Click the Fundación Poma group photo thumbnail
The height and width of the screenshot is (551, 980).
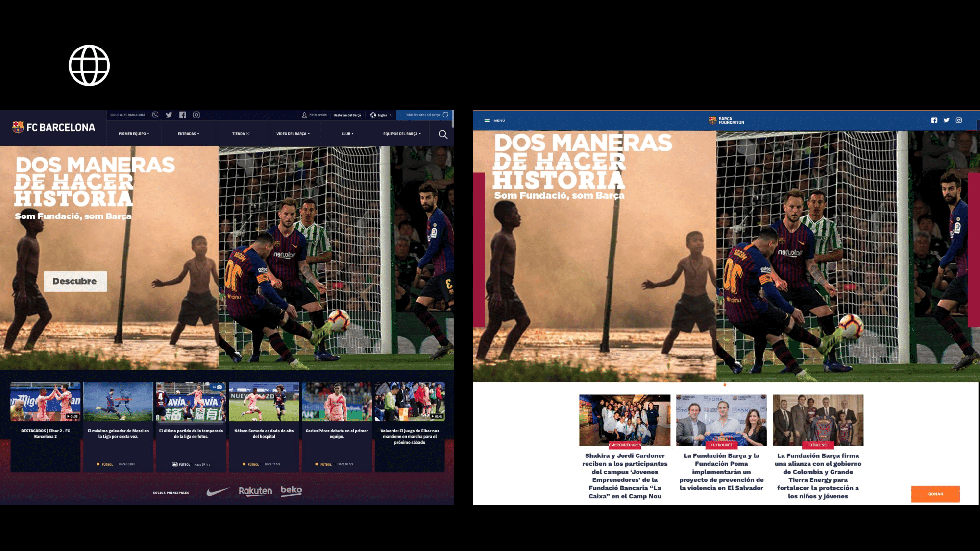tap(721, 420)
